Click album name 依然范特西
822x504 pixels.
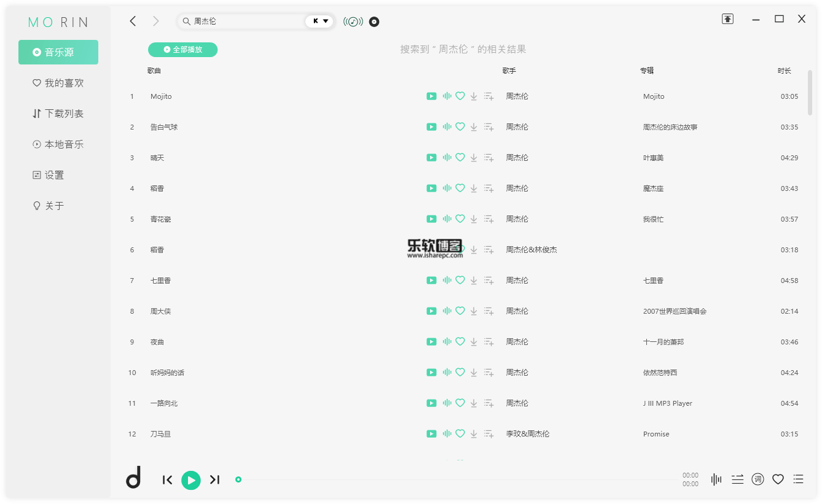tap(660, 373)
